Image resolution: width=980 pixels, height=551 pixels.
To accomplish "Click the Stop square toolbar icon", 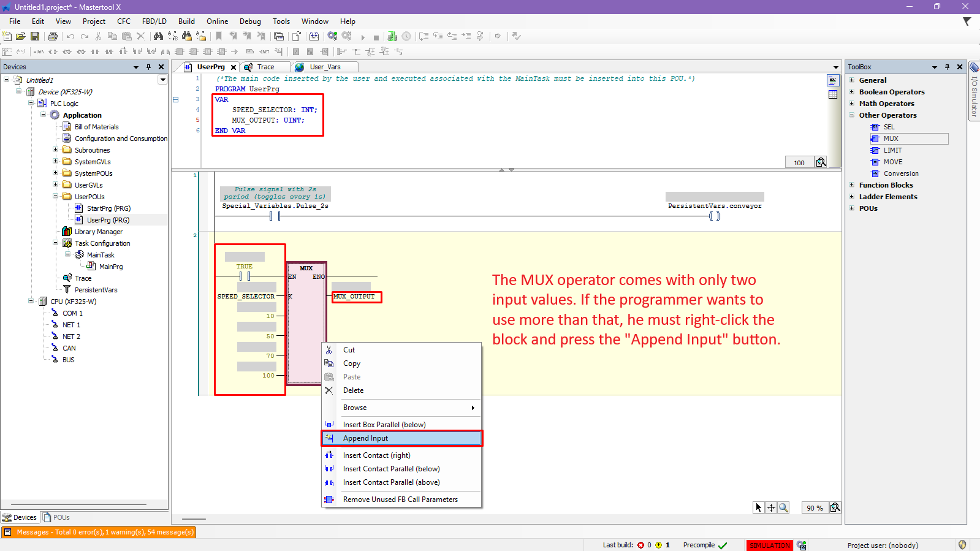I will (376, 37).
